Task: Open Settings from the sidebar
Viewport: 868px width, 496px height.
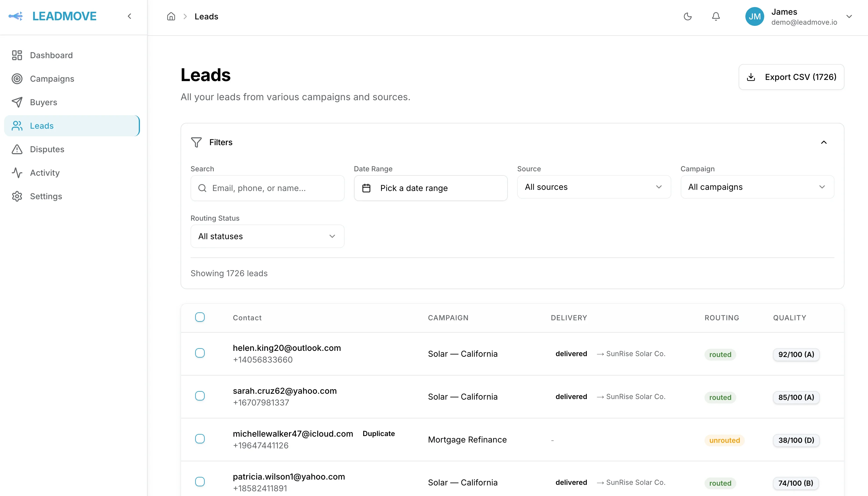Action: pos(72,196)
